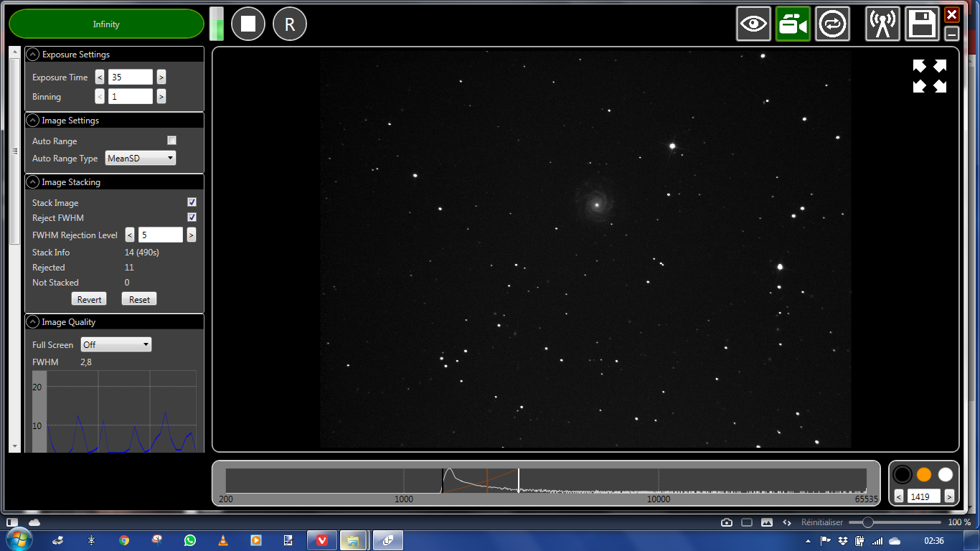
Task: Select the white point circle
Action: click(946, 474)
